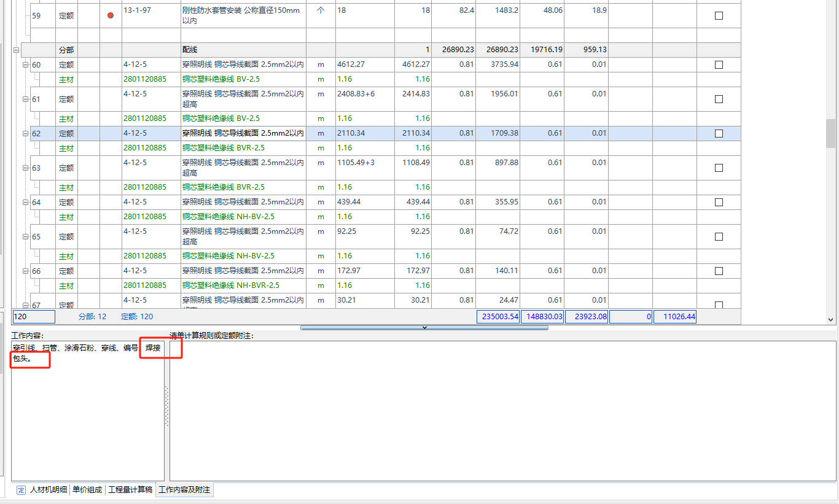Click inside the 工作内容 text area
Screen dimensions: 839x504
pos(88,411)
